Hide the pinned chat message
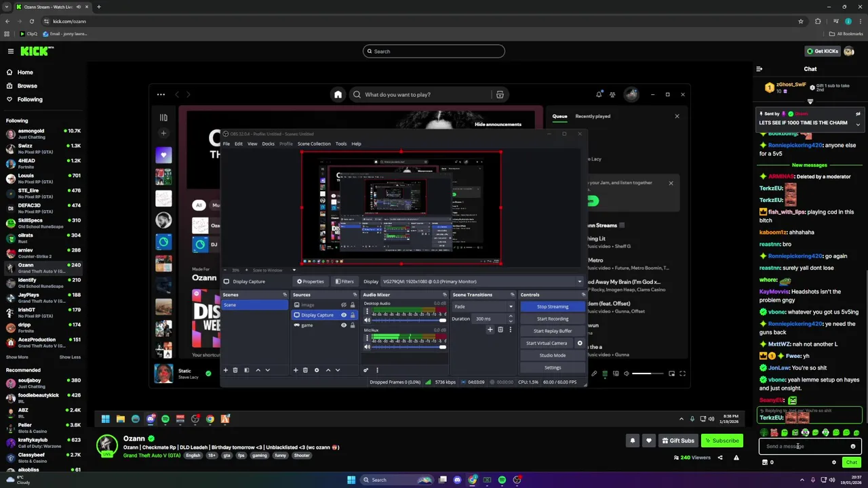The width and height of the screenshot is (868, 488). point(858,114)
